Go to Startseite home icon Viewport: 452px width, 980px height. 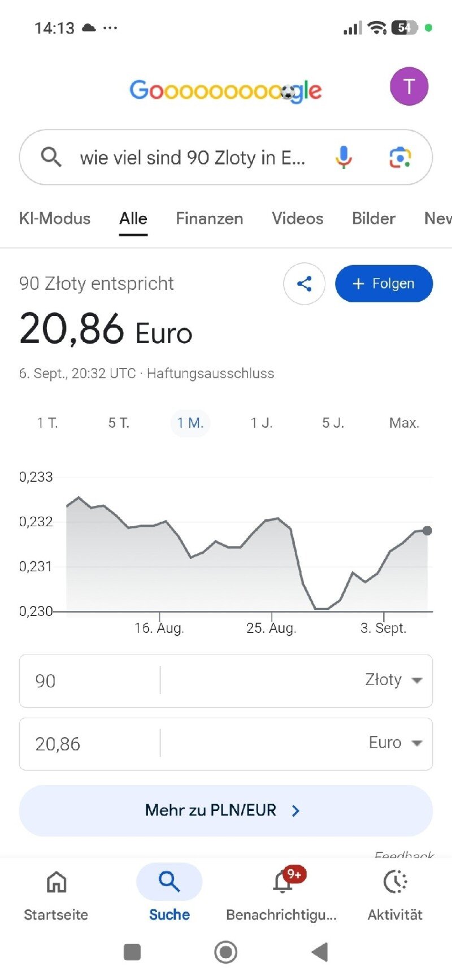pyautogui.click(x=56, y=882)
